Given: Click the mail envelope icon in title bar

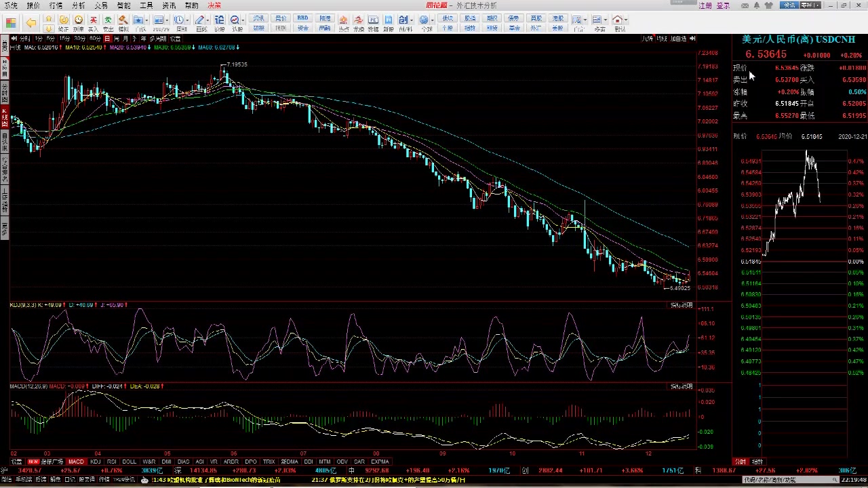Looking at the screenshot, I should coord(745,5).
